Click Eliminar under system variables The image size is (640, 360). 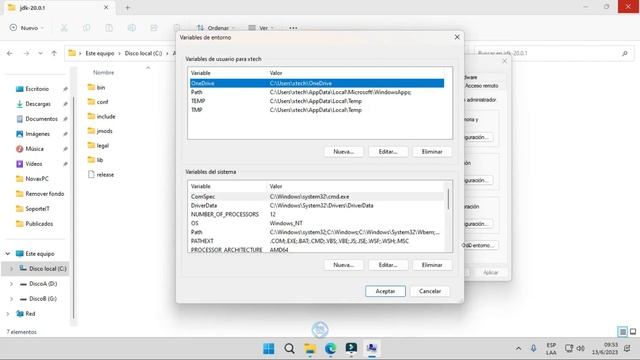[432, 265]
